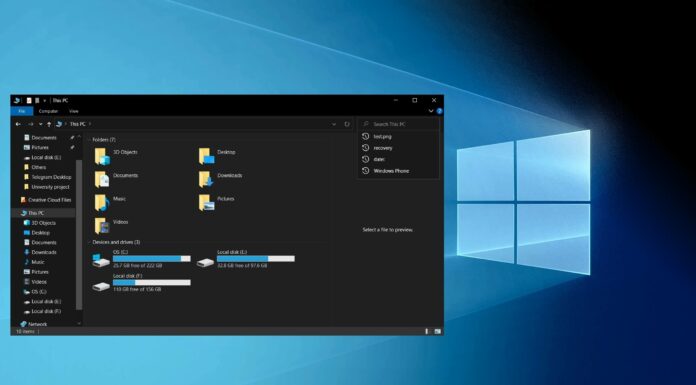Click the sidebar scrollbar down arrow
This screenshot has width=696, height=385.
(x=79, y=324)
